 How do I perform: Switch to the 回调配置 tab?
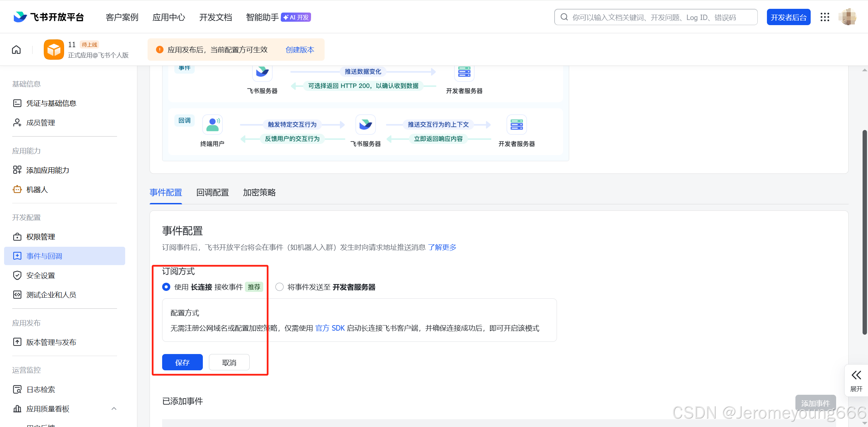[212, 192]
